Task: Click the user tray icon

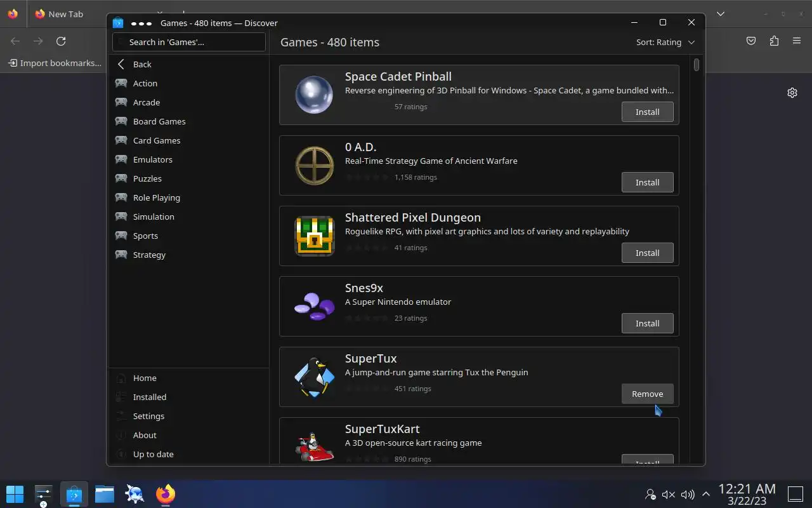Action: click(x=650, y=494)
